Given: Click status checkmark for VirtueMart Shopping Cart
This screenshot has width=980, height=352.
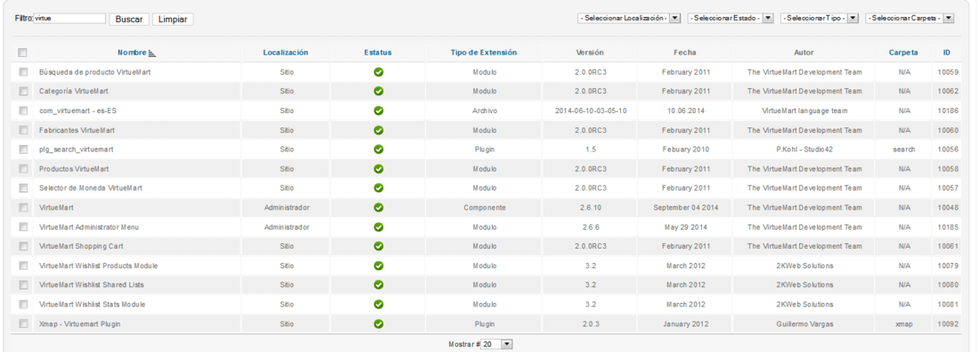Looking at the screenshot, I should (x=378, y=246).
